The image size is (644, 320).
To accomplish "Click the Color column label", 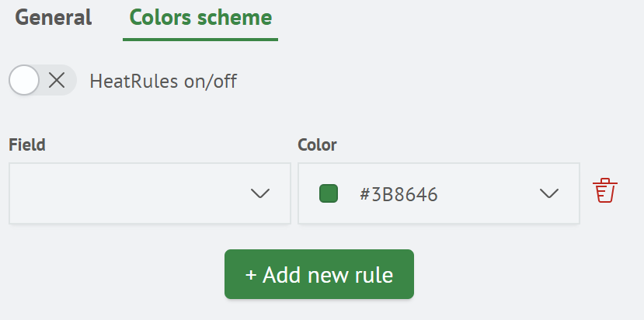I will tap(317, 144).
